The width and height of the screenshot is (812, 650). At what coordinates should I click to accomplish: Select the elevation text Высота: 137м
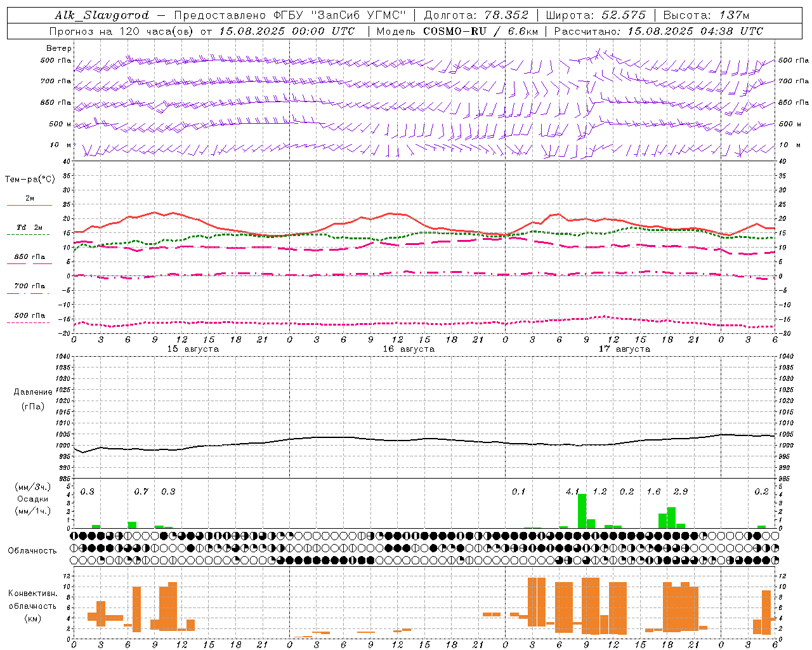pos(706,15)
